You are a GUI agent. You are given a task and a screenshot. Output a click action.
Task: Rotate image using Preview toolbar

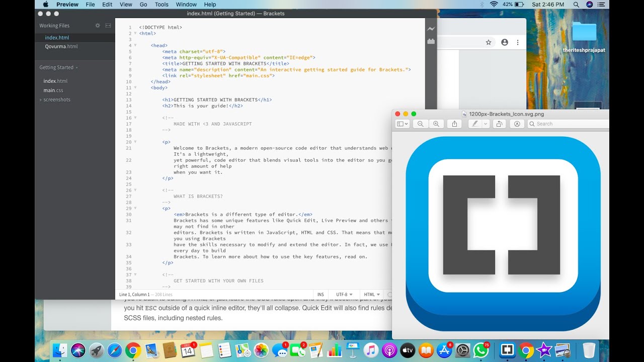point(499,124)
